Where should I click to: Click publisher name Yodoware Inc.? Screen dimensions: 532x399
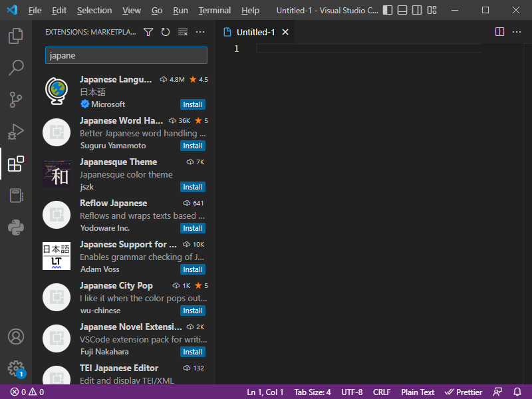(105, 228)
